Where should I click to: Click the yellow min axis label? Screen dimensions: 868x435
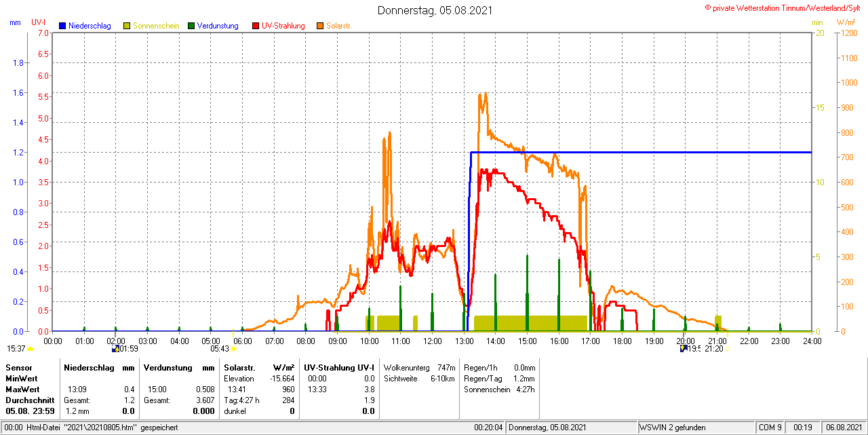(x=817, y=22)
